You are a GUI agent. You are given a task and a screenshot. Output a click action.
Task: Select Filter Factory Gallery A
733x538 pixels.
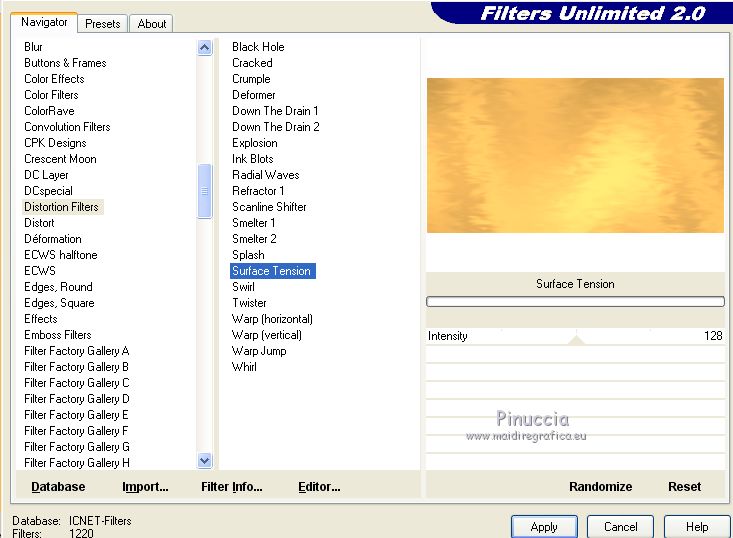coord(77,351)
